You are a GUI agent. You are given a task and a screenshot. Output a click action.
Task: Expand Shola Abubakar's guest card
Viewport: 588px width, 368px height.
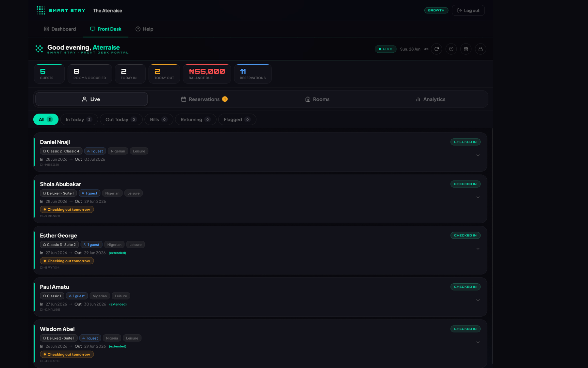[478, 198]
